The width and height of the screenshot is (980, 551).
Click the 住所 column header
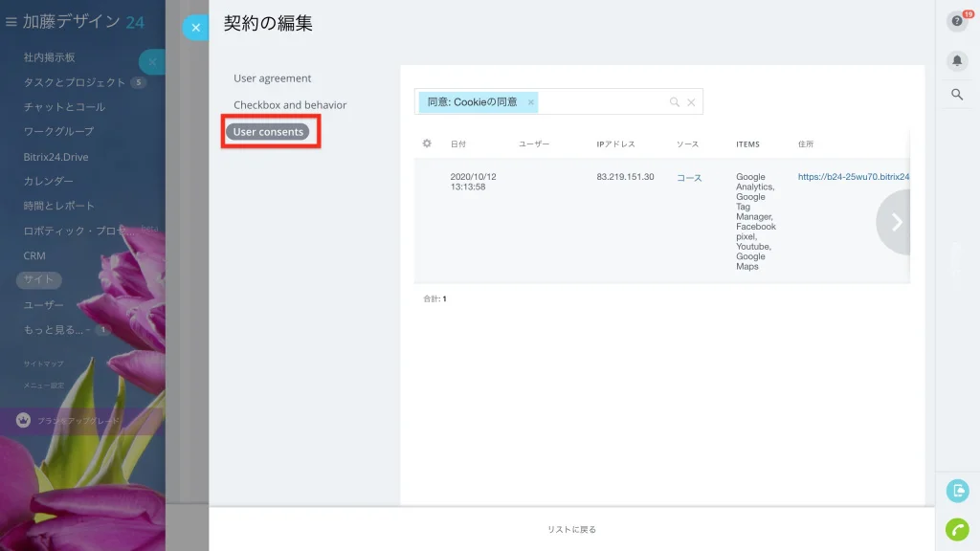click(806, 144)
